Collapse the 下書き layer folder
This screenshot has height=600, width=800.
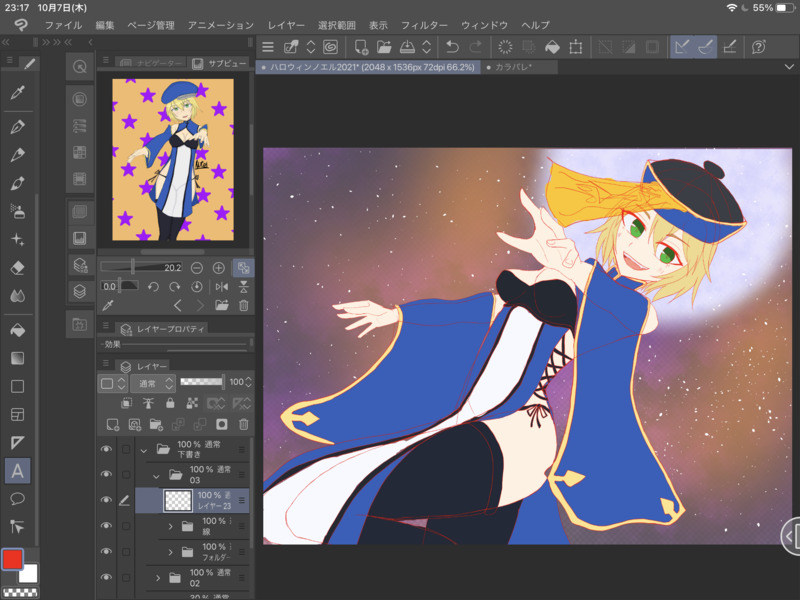tap(143, 450)
